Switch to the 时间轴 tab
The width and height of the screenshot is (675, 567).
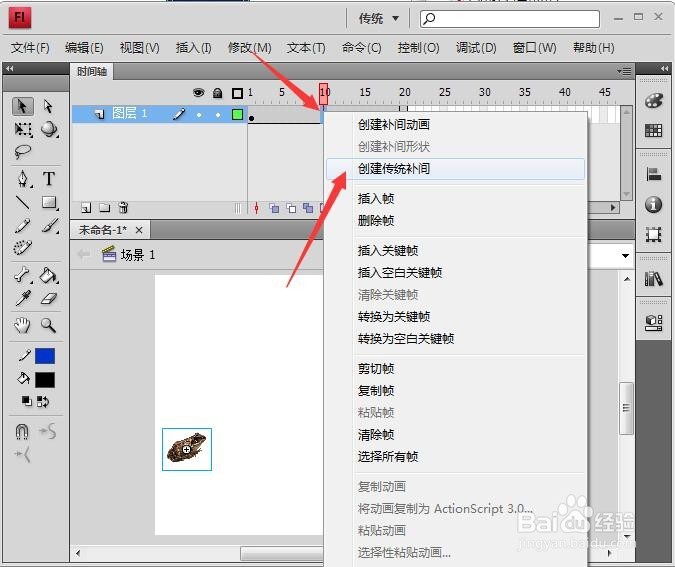pyautogui.click(x=92, y=71)
